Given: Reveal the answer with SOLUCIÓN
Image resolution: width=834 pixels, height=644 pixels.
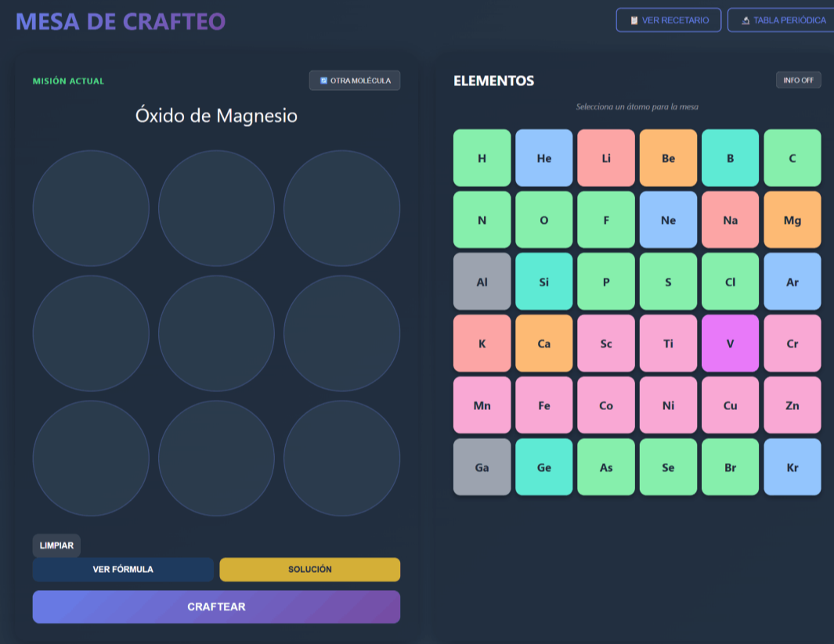Looking at the screenshot, I should (x=310, y=570).
